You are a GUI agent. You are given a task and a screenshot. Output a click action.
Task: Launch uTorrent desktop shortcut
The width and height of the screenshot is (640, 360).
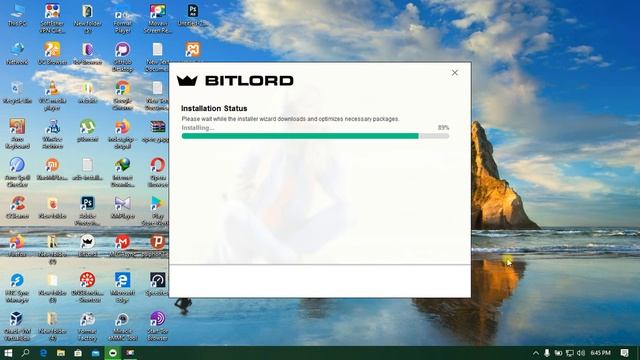coord(87,131)
